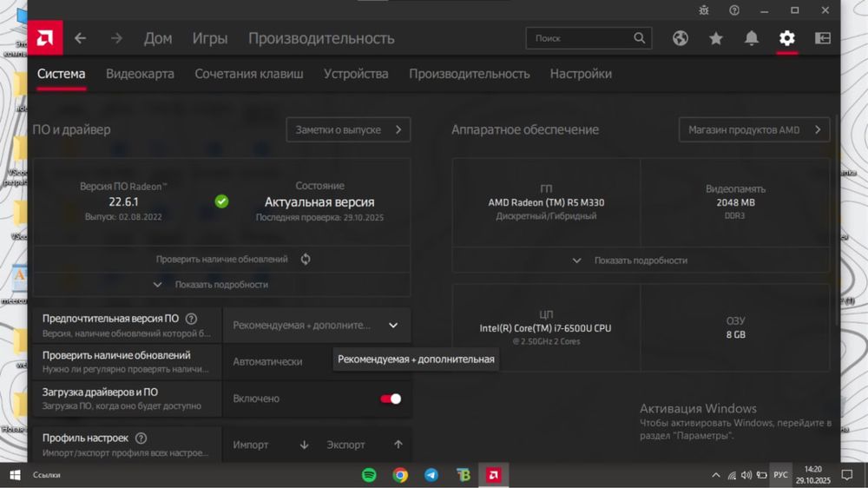Image resolution: width=868 pixels, height=488 pixels.
Task: Open the bug report icon
Action: (704, 10)
